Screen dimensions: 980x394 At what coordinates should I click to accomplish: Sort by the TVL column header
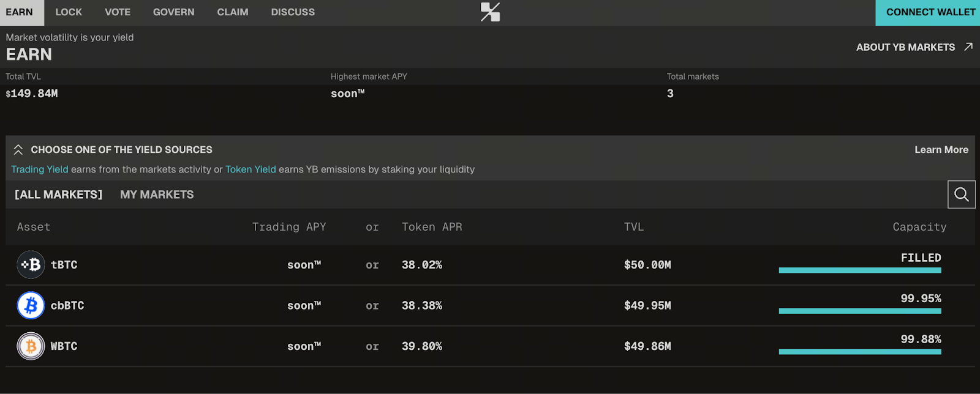[x=633, y=227]
